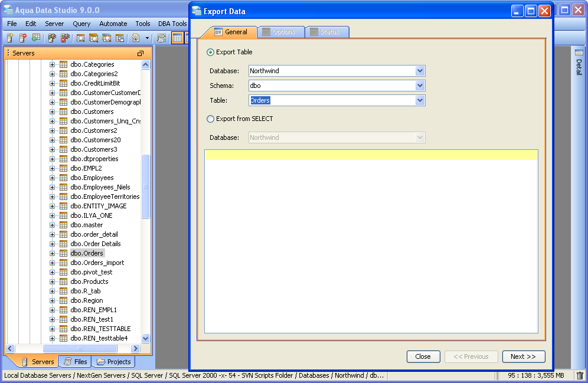Viewport: 588px width, 383px height.
Task: Click the Next >> button
Action: point(524,356)
